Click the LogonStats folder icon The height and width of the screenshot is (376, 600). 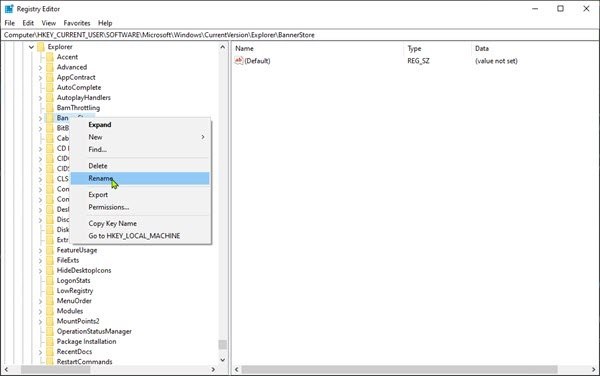click(x=50, y=280)
